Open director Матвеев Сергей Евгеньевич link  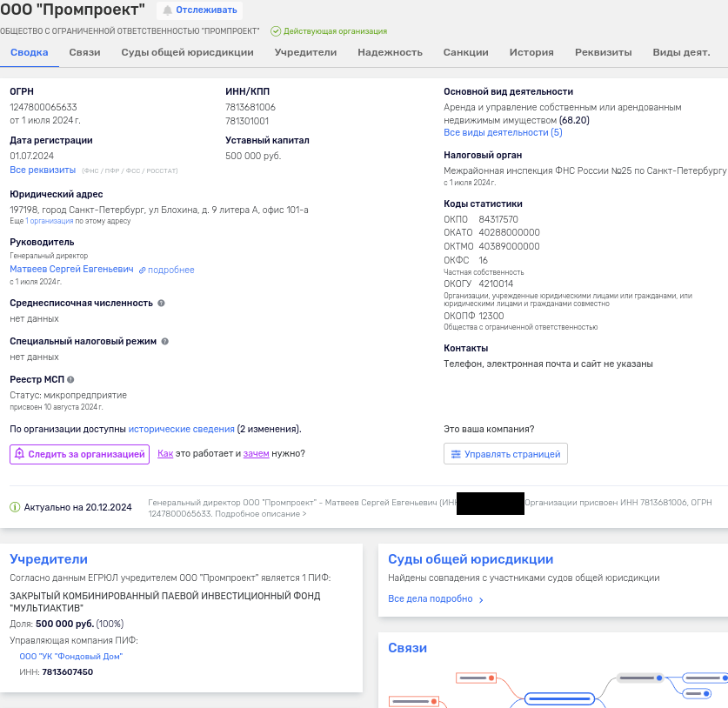click(71, 270)
